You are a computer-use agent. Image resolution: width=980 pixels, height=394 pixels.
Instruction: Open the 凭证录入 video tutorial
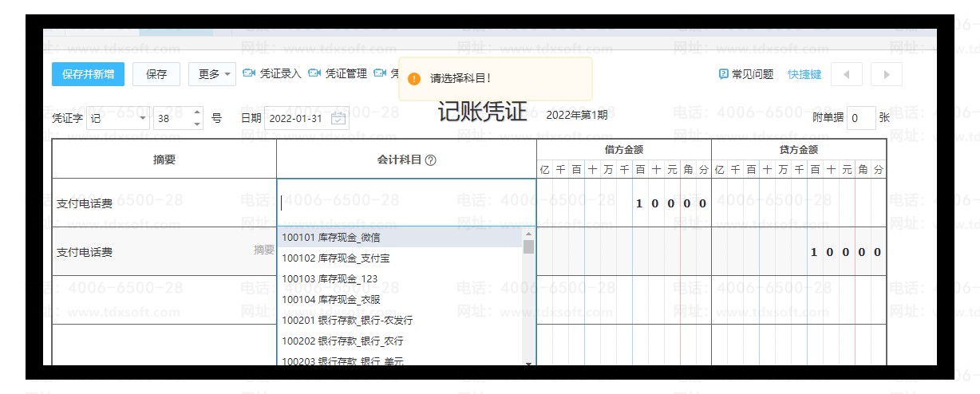(x=272, y=74)
